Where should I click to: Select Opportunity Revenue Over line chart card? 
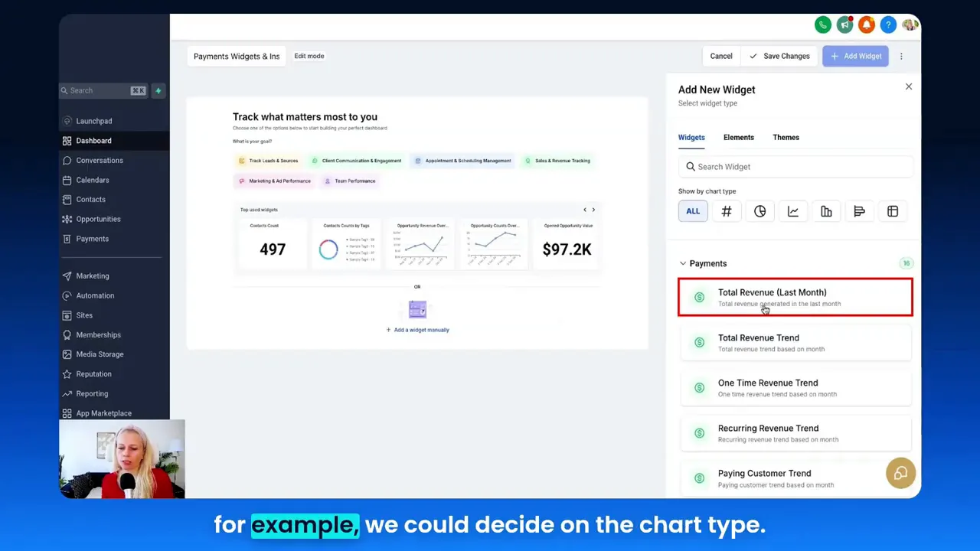tap(420, 244)
